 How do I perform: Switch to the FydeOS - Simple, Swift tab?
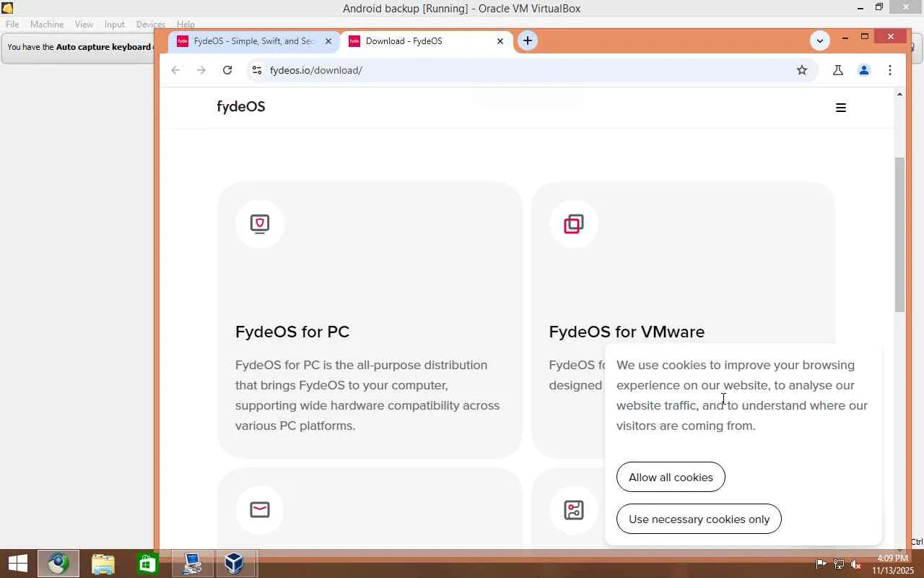pyautogui.click(x=253, y=41)
